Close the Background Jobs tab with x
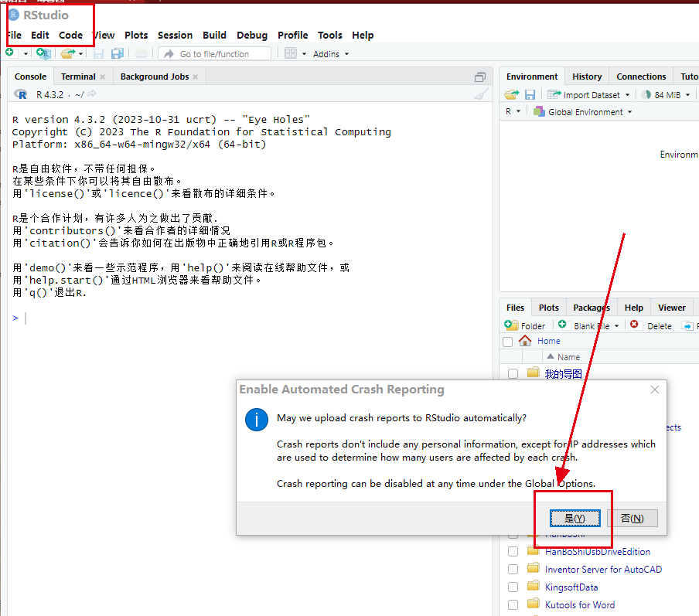This screenshot has height=616, width=699. point(196,77)
